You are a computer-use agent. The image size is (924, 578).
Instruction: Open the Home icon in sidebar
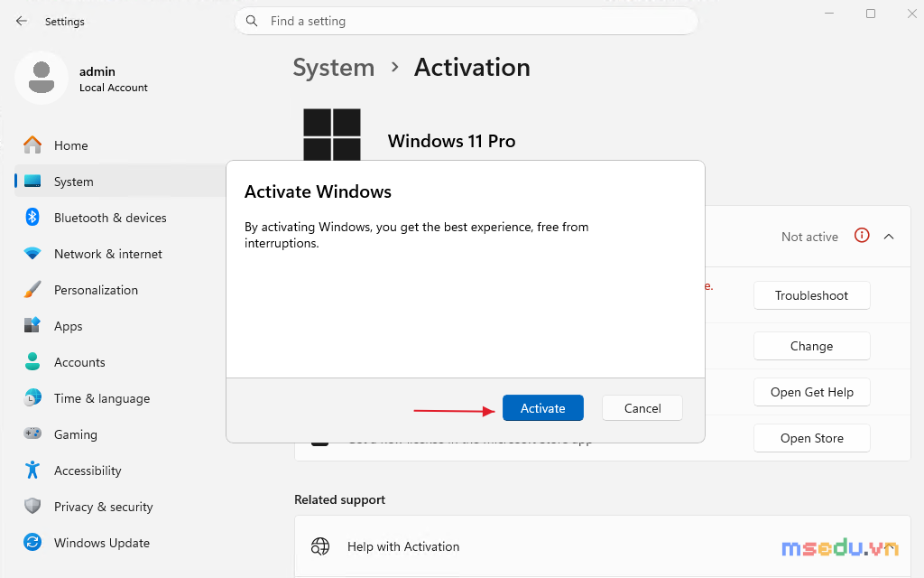point(32,145)
